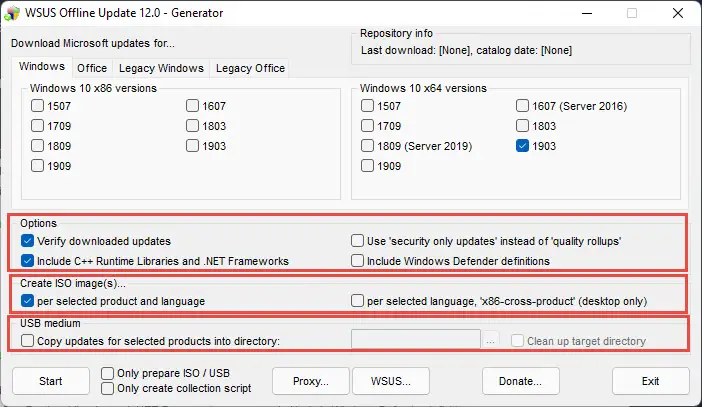This screenshot has width=702, height=407.
Task: Click the WSUS Offline Update app icon
Action: [12, 13]
